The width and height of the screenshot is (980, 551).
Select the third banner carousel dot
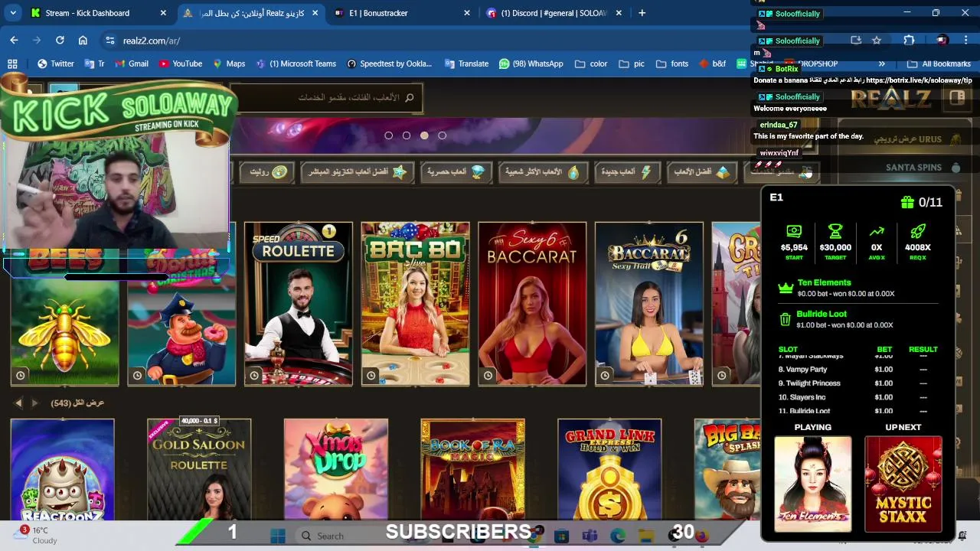tap(424, 135)
